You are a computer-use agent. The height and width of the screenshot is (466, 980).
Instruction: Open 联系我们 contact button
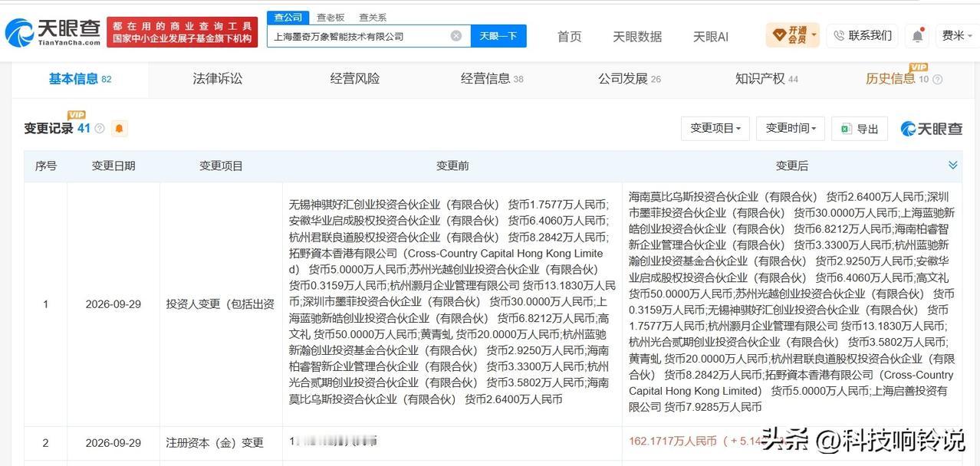pos(862,35)
